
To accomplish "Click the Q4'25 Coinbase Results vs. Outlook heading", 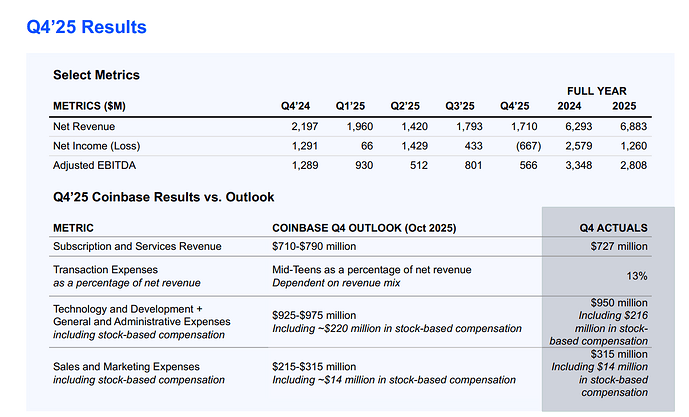I will click(x=163, y=197).
